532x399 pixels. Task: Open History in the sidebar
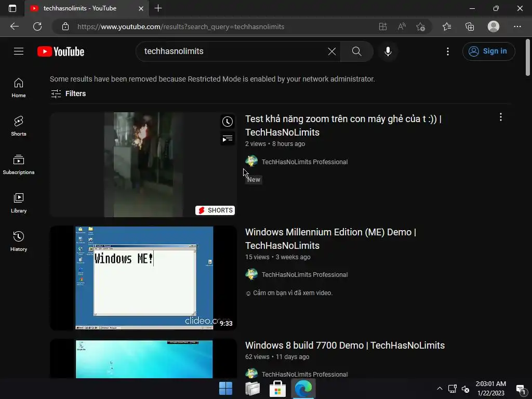19,241
